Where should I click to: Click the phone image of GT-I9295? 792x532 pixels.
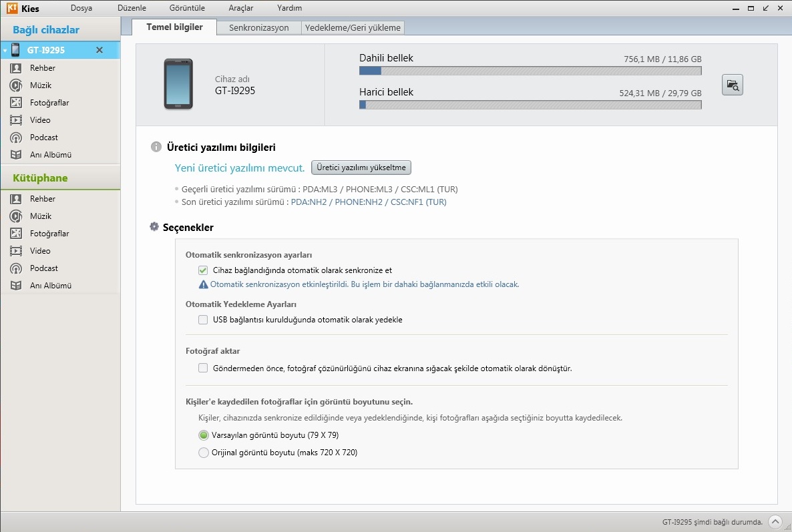178,84
